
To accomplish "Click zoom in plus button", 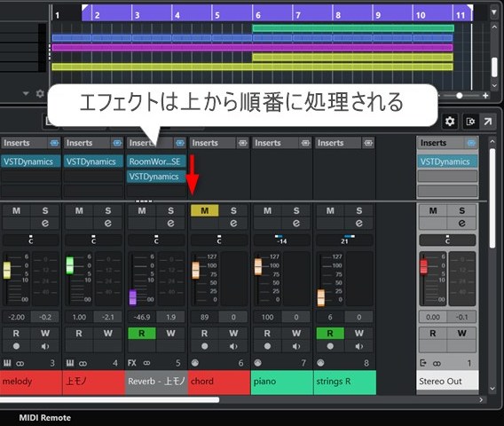I will (x=485, y=96).
